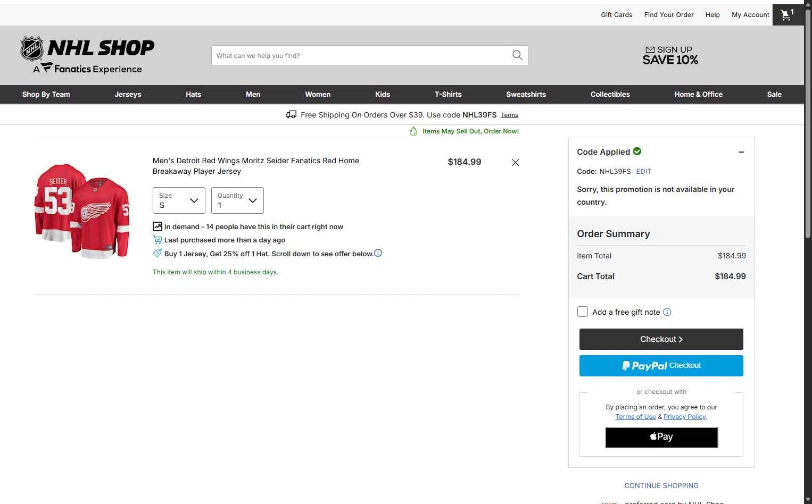Click the scrollbar down arrow
The image size is (812, 504).
click(808, 499)
